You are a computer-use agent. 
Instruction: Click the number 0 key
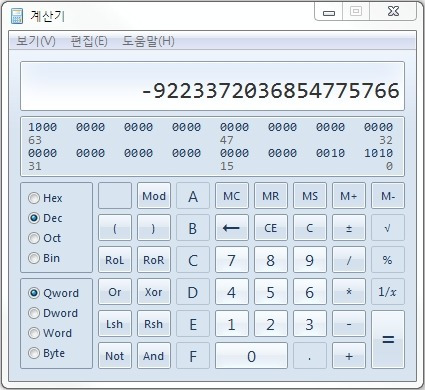(x=251, y=356)
